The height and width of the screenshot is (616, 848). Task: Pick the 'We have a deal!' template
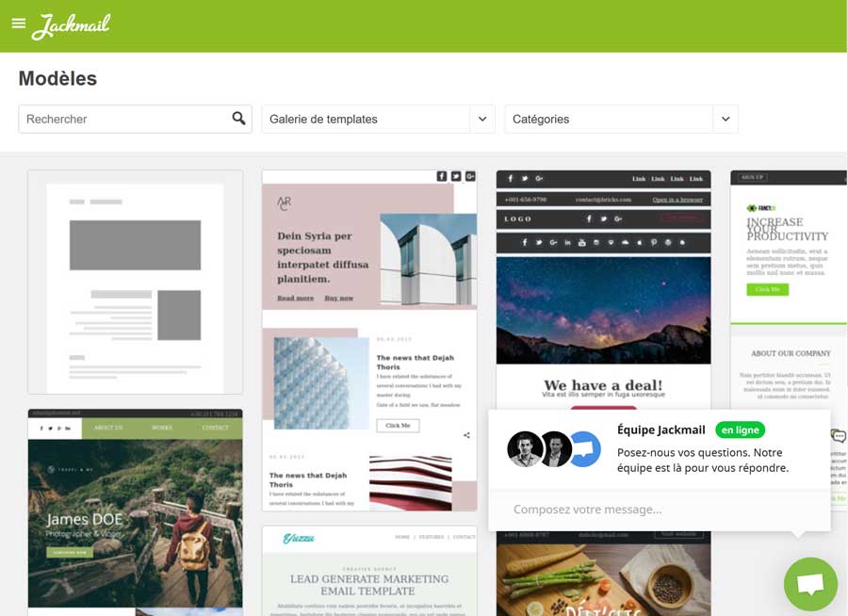click(604, 290)
